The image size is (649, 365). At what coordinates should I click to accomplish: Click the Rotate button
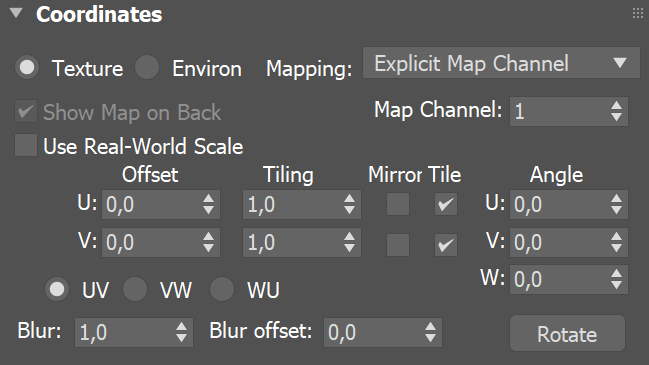[567, 334]
